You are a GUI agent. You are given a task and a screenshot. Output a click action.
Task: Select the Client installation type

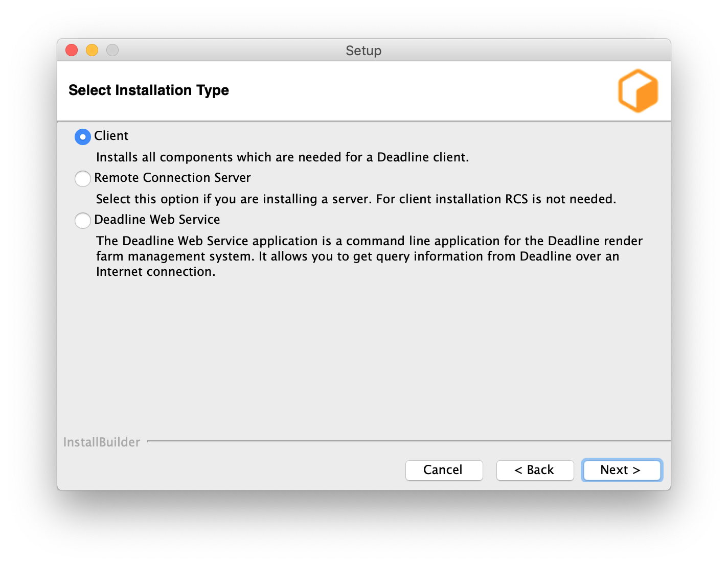coord(82,136)
